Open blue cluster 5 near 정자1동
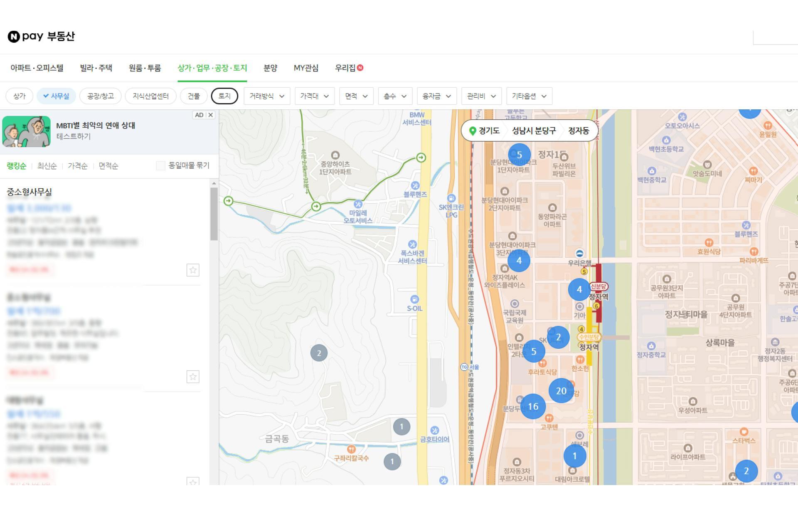The image size is (798, 532). 519,155
